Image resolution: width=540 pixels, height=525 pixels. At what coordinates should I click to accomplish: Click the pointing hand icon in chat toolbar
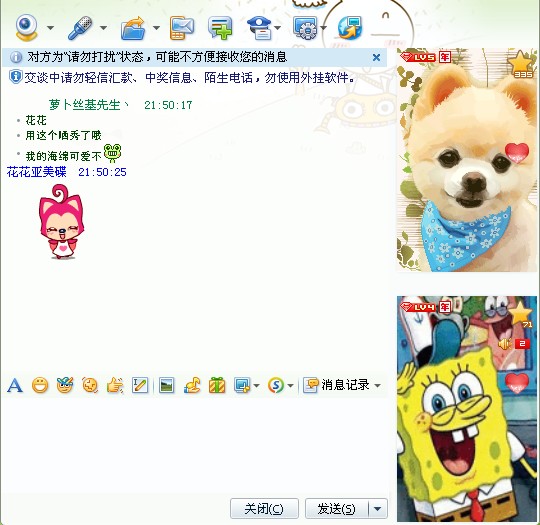coord(115,385)
